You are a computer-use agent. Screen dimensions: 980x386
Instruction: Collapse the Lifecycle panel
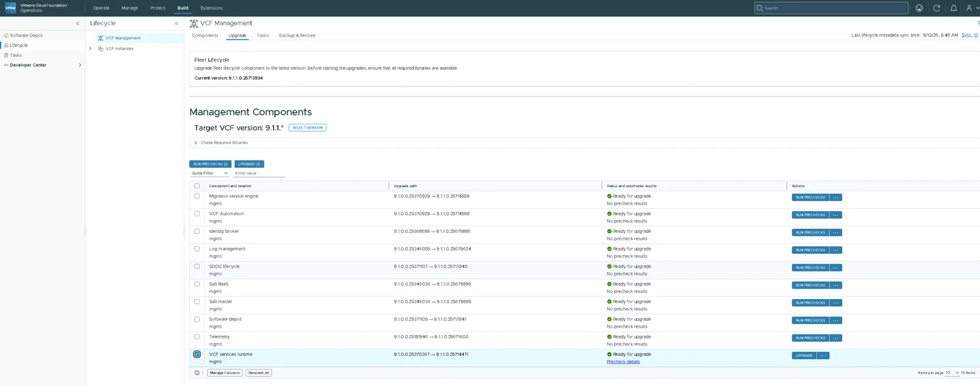pyautogui.click(x=176, y=23)
